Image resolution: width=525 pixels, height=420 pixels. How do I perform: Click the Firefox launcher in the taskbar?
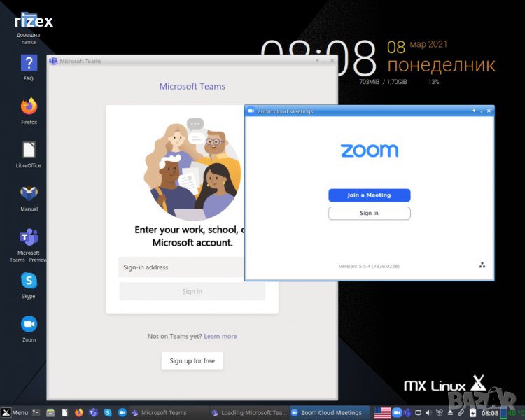[x=78, y=413]
